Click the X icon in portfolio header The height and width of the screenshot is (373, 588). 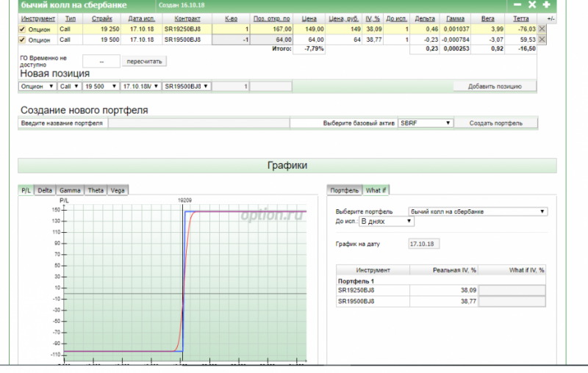532,4
